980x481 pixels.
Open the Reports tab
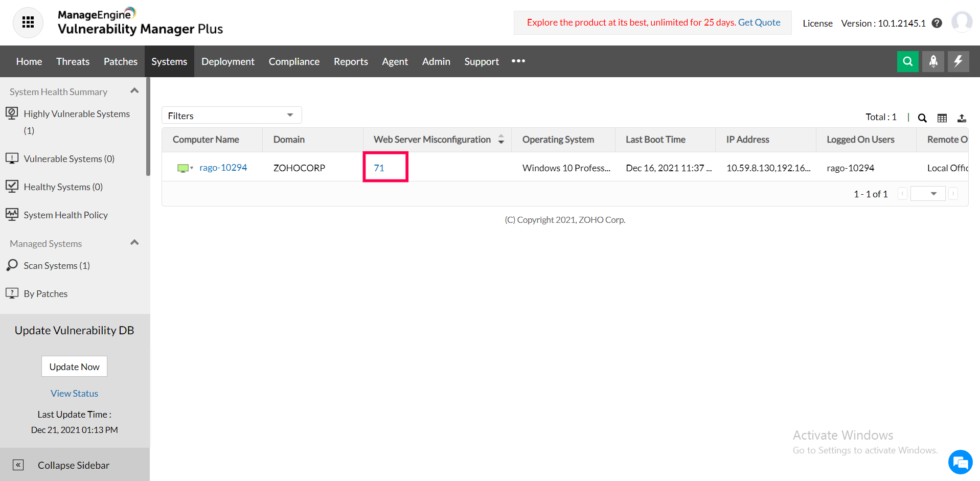point(351,61)
